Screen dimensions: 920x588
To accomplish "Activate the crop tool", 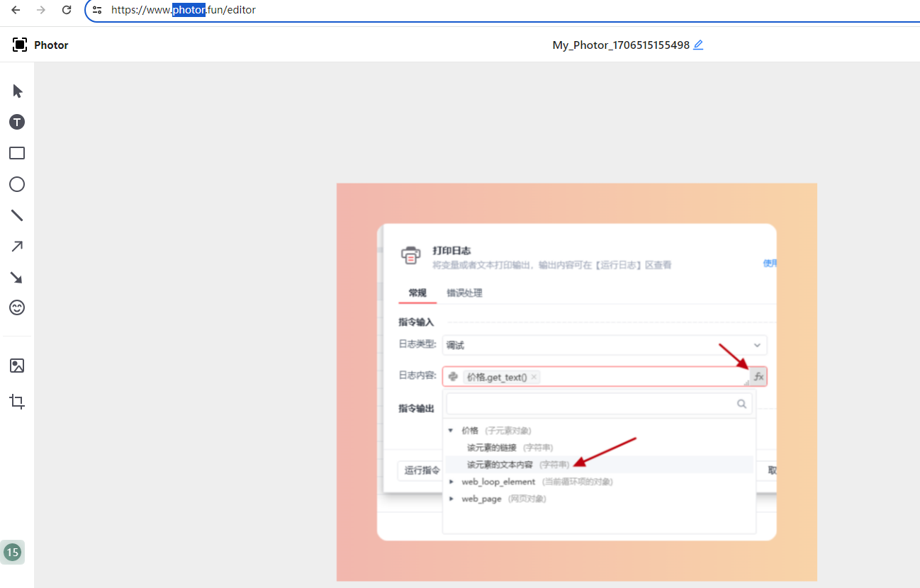I will point(17,402).
